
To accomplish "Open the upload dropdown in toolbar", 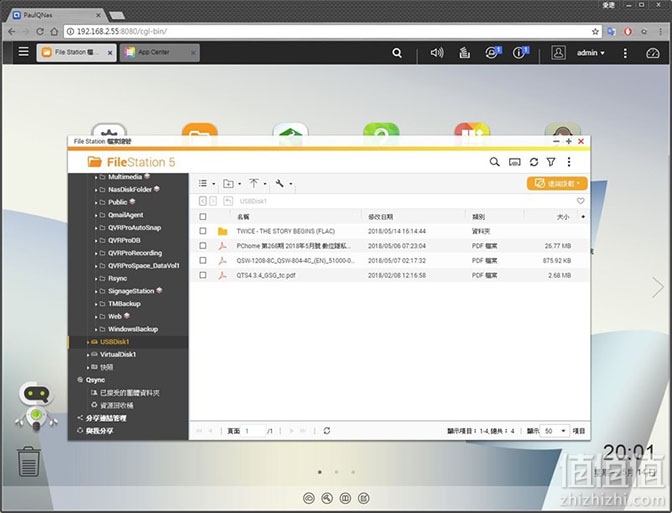I will coord(258,183).
